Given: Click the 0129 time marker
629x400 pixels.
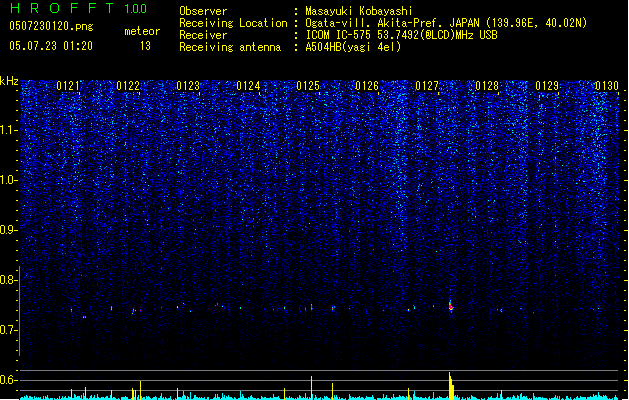Looking at the screenshot, I should (x=547, y=86).
